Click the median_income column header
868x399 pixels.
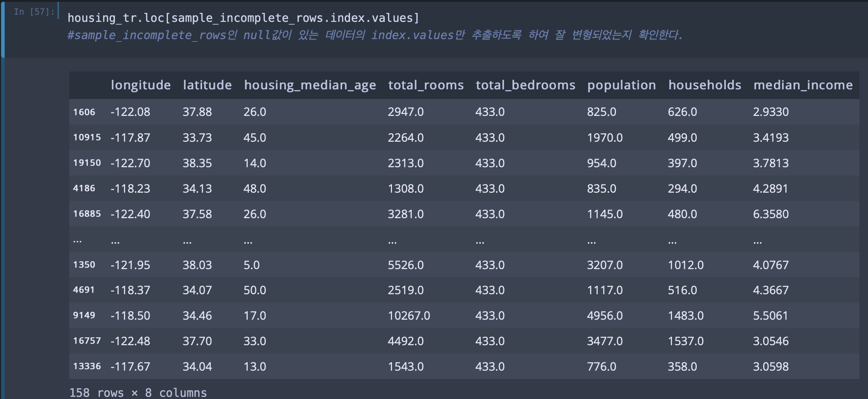803,85
